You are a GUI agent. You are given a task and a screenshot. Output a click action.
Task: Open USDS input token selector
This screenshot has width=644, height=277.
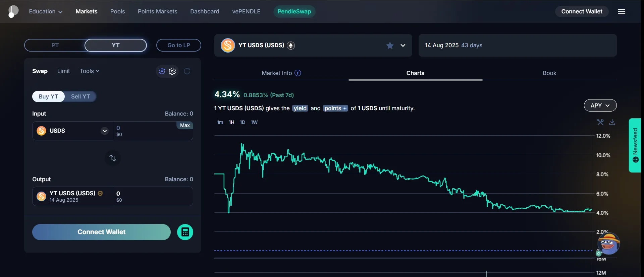point(72,131)
